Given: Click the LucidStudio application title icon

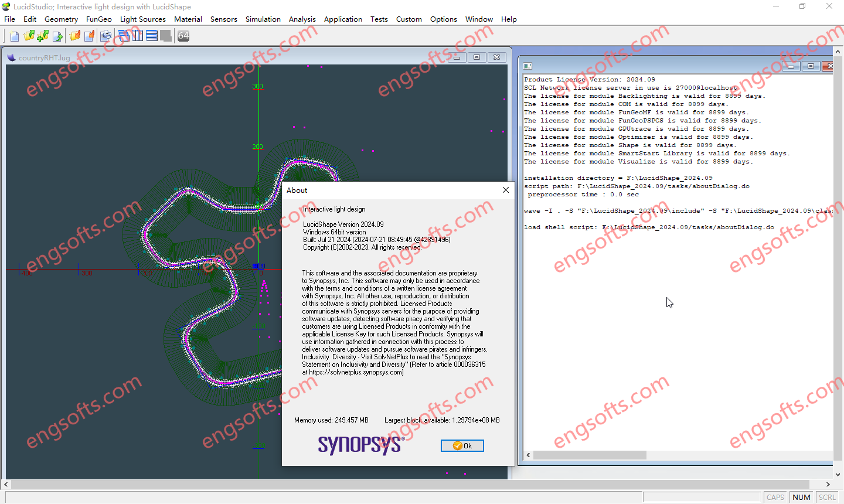Looking at the screenshot, I should [x=6, y=6].
